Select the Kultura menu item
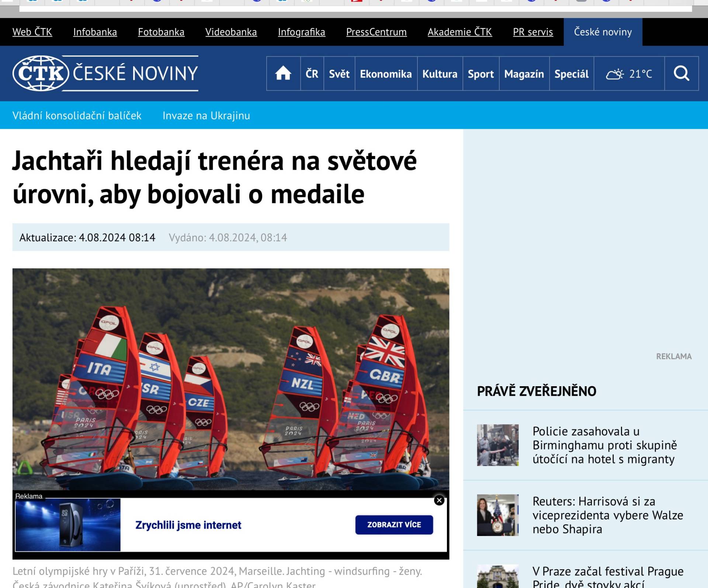 tap(440, 74)
